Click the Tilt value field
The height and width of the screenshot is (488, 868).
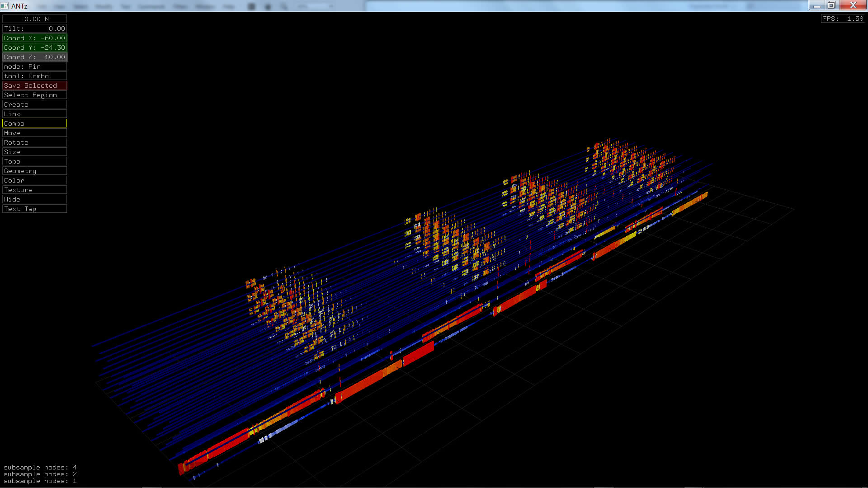point(34,28)
